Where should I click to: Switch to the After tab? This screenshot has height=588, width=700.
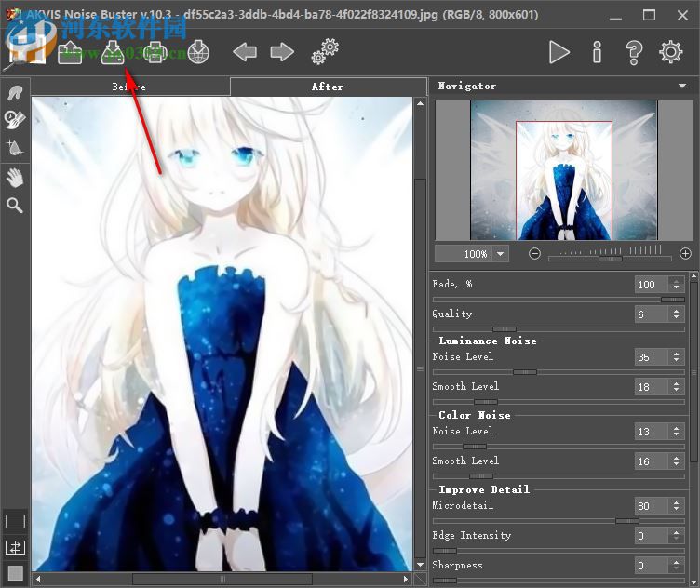point(327,87)
